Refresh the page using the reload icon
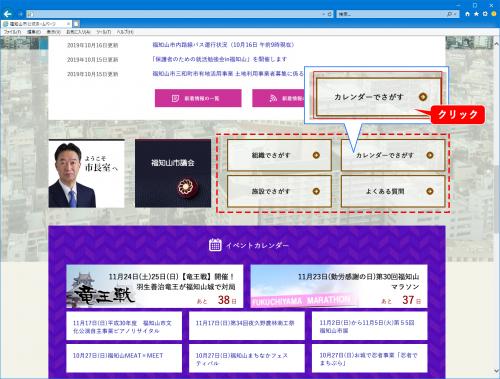Image resolution: width=500 pixels, height=379 pixels. [x=330, y=14]
